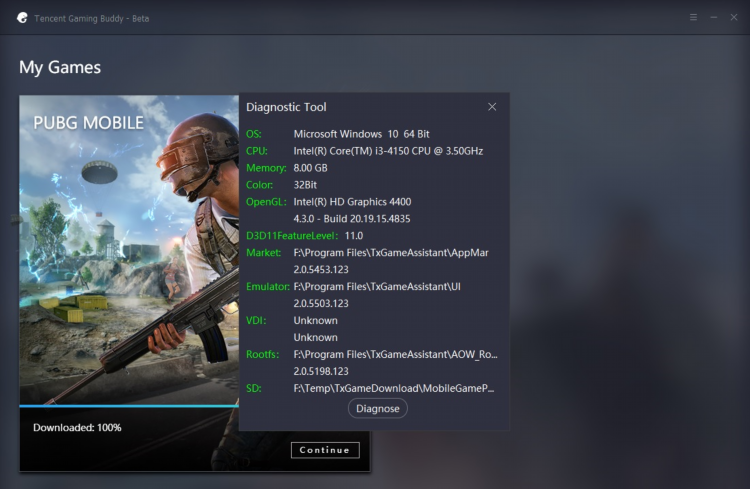Viewport: 750px width, 489px height.
Task: Minimize the Tencent Gaming Buddy window
Action: coord(714,17)
